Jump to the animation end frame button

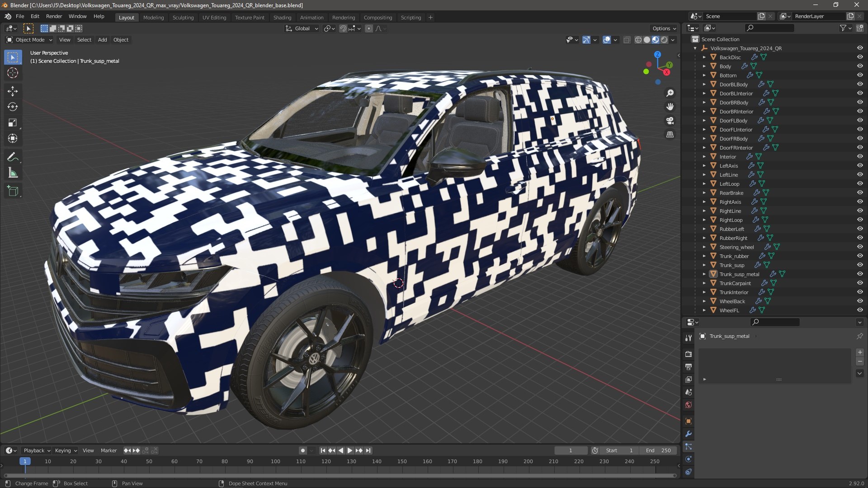[x=368, y=450]
